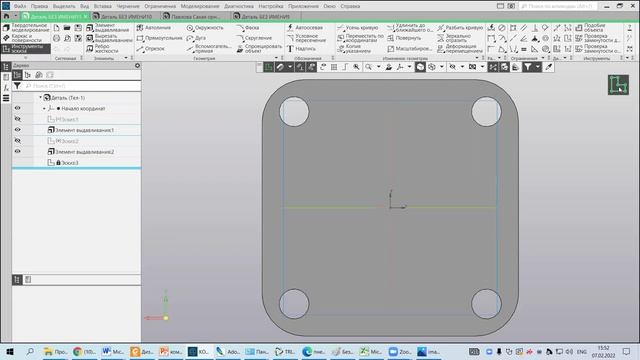This screenshot has height=360, width=640.
Task: Click the open file folder icon
Action: 67,28
